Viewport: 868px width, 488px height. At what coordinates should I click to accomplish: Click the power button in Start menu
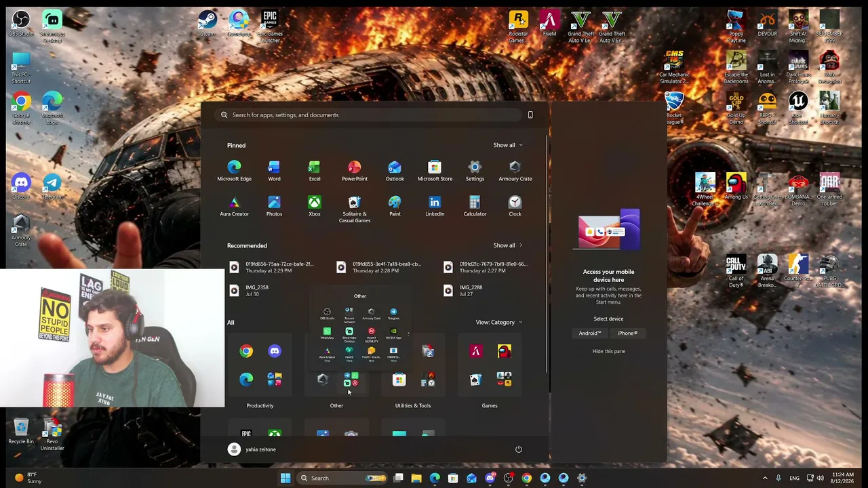pos(519,449)
